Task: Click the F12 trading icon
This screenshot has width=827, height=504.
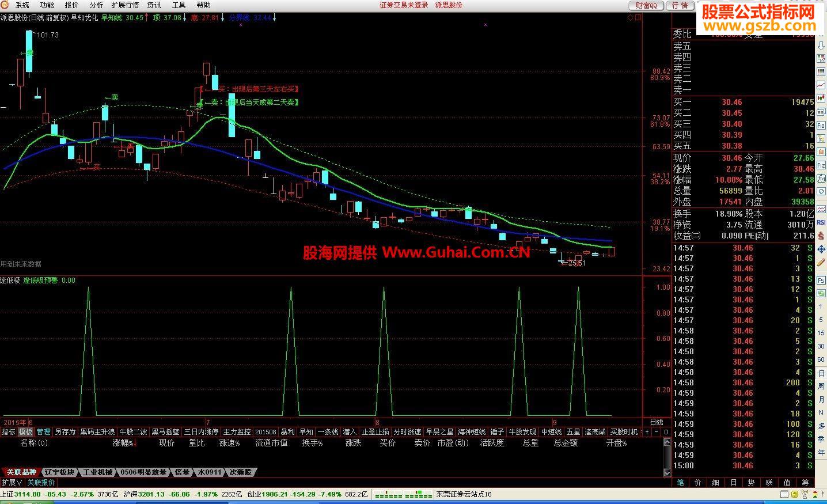Action: 821,165
